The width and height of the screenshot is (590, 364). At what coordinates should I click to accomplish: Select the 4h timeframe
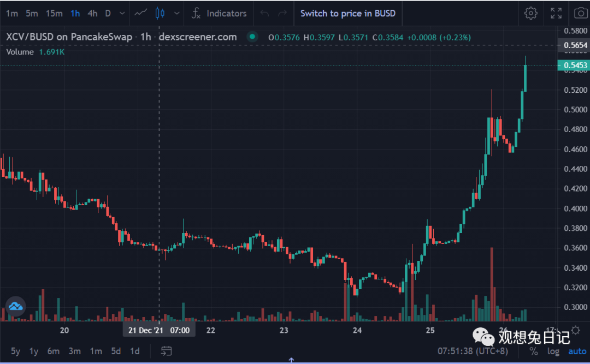(92, 14)
